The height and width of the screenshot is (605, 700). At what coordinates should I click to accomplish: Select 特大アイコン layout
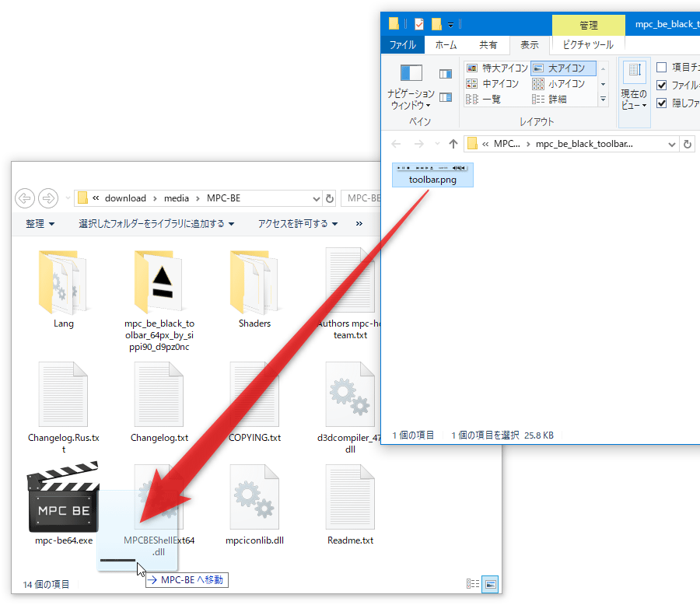(x=497, y=68)
